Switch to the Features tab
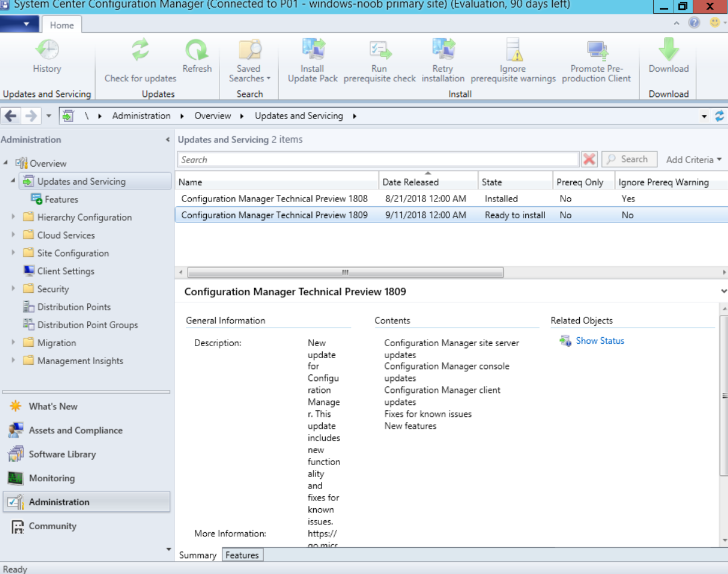 click(x=242, y=555)
